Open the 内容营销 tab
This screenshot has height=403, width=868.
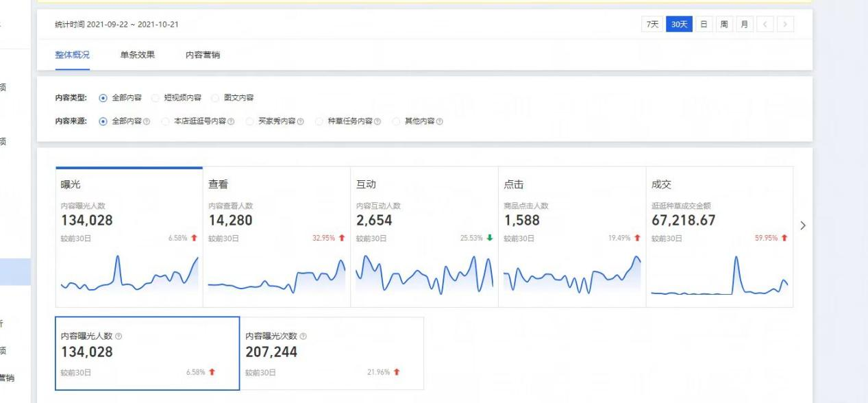(x=203, y=55)
